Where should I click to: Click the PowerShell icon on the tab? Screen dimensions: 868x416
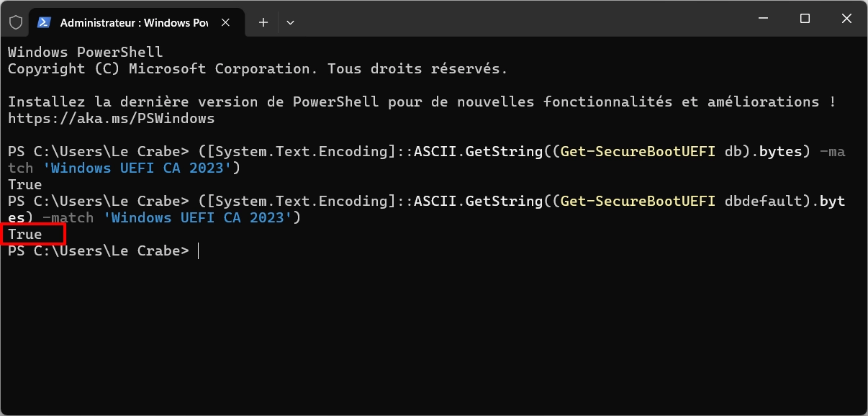coord(44,22)
